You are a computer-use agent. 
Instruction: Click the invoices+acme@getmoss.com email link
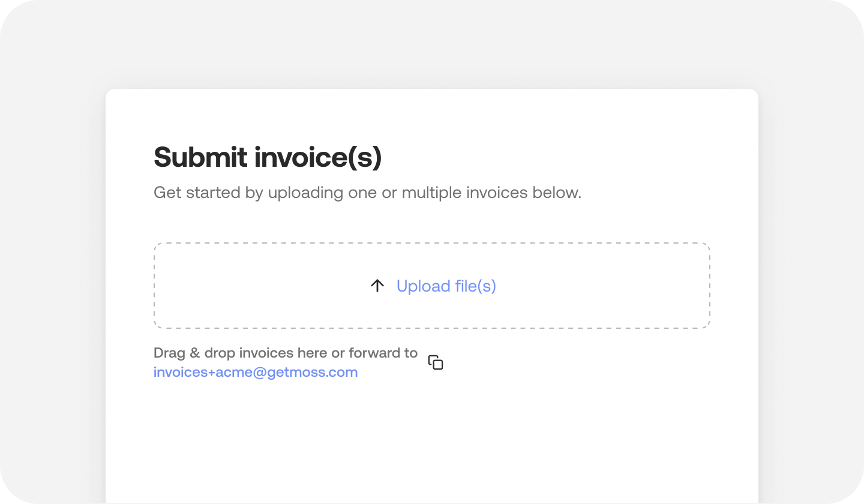click(256, 372)
